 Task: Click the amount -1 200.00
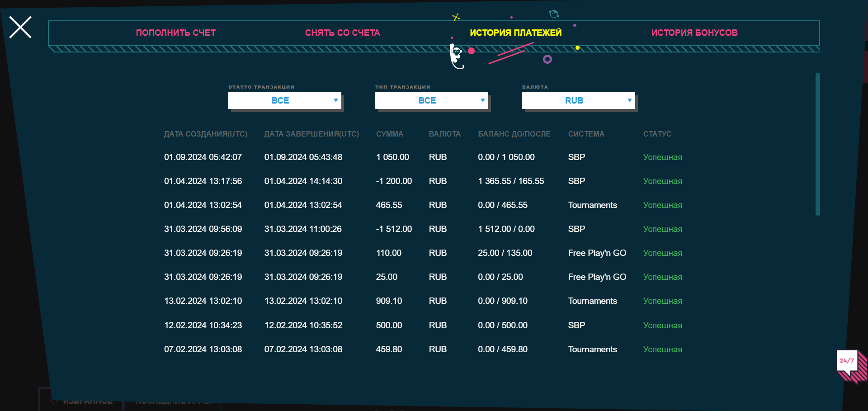[394, 181]
